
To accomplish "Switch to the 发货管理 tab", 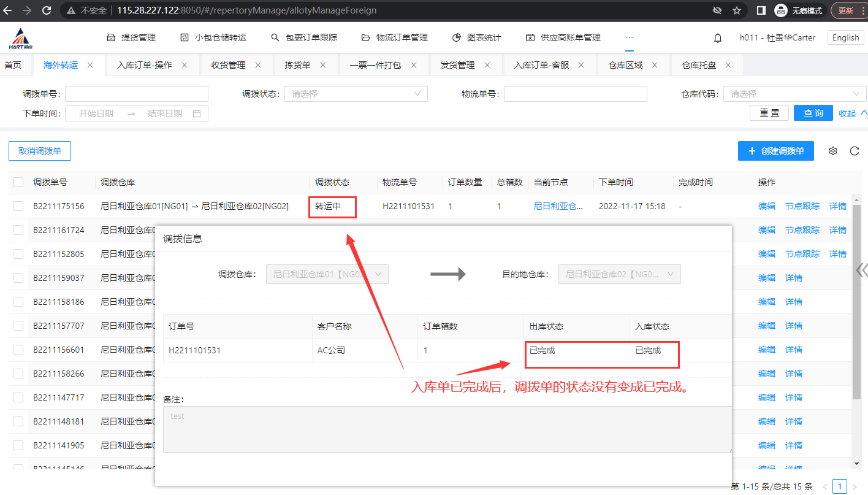I will pos(457,65).
